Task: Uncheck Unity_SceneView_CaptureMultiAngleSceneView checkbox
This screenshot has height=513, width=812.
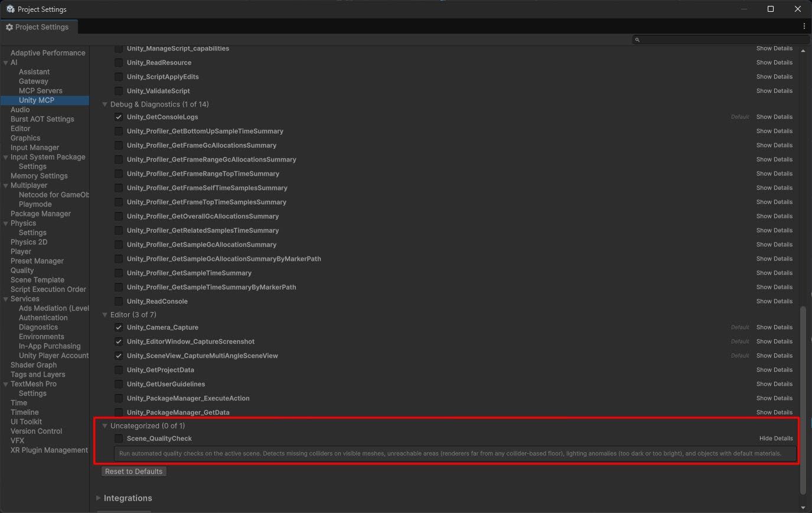Action: coord(119,356)
